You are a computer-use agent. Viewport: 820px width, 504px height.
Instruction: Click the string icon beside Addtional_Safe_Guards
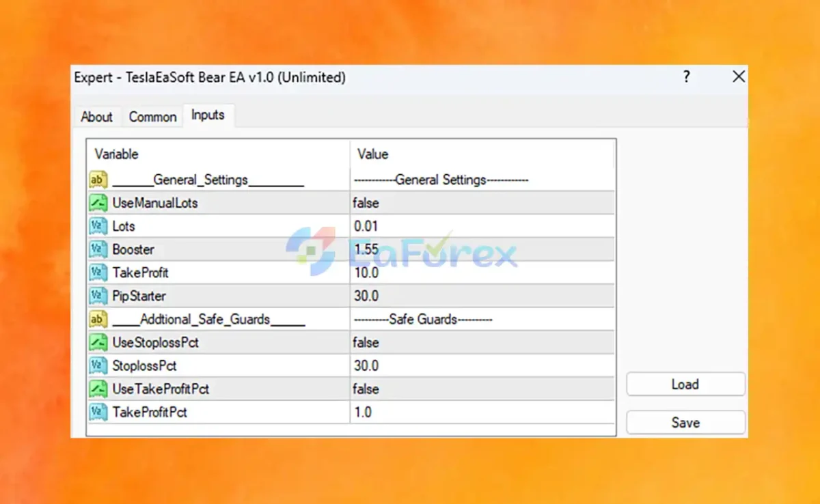coord(98,319)
